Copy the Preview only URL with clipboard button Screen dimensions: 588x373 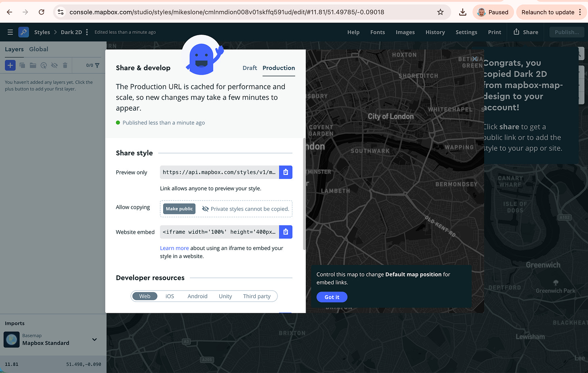coord(286,172)
